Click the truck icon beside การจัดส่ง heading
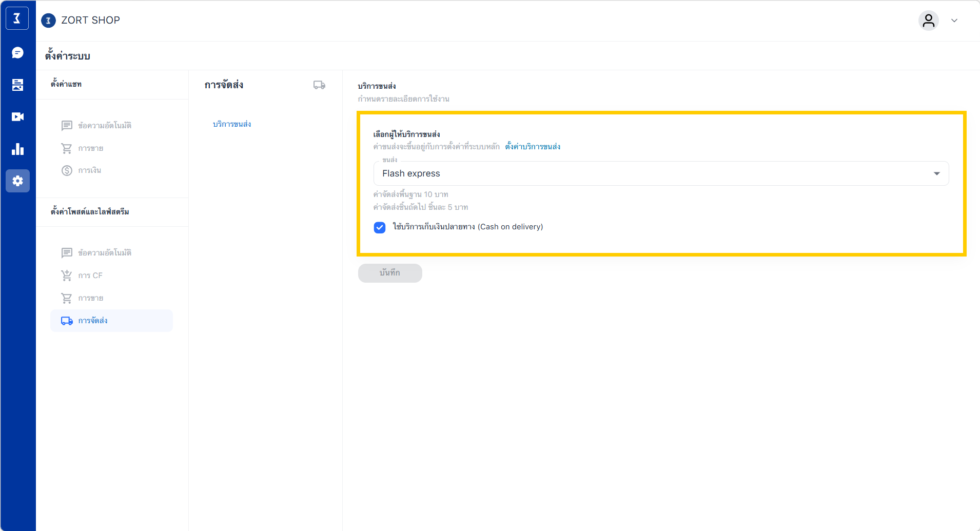The height and width of the screenshot is (531, 980). 319,85
